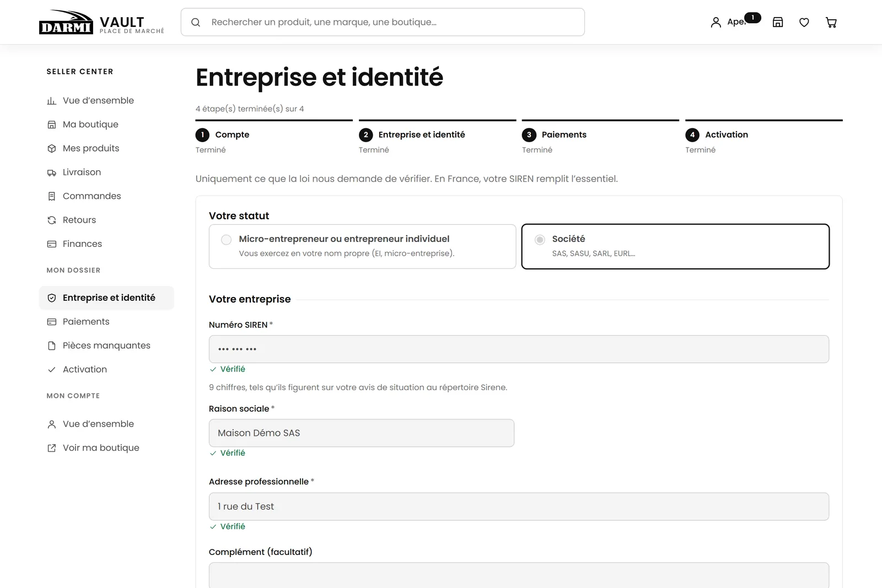Click the 'SELLER CENTER' sidebar heading
The image size is (882, 588).
[x=80, y=72]
